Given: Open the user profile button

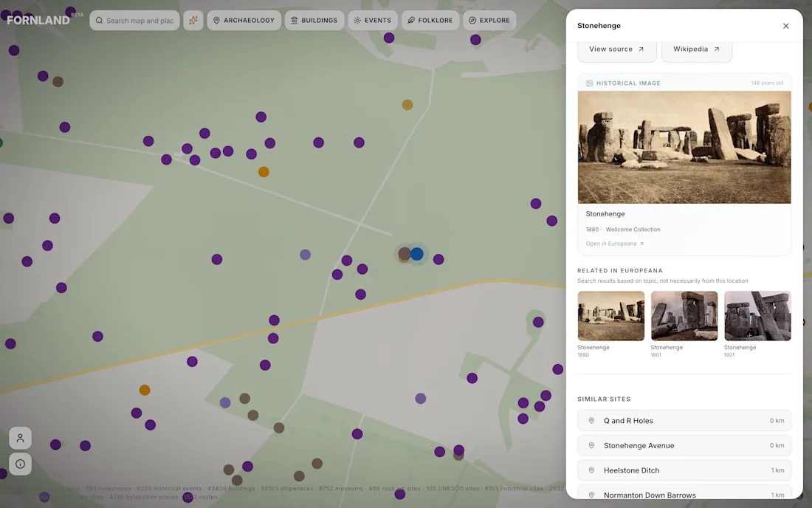Looking at the screenshot, I should pos(20,438).
